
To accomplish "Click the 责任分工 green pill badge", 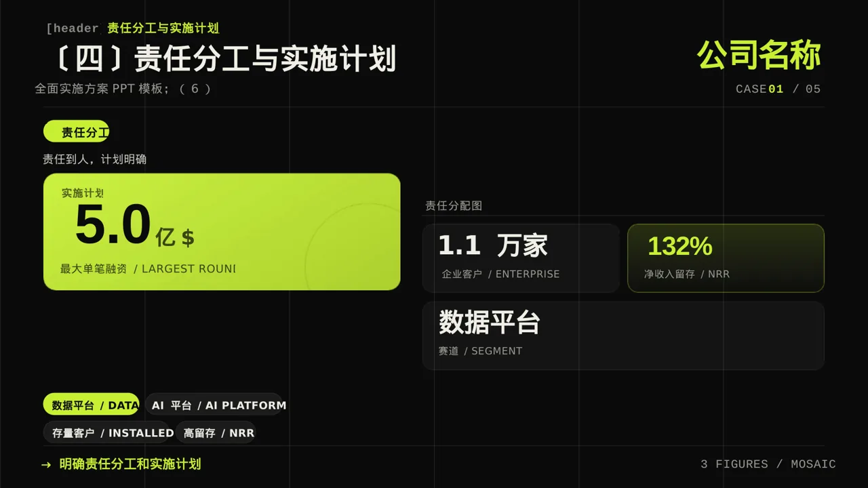I will point(76,131).
